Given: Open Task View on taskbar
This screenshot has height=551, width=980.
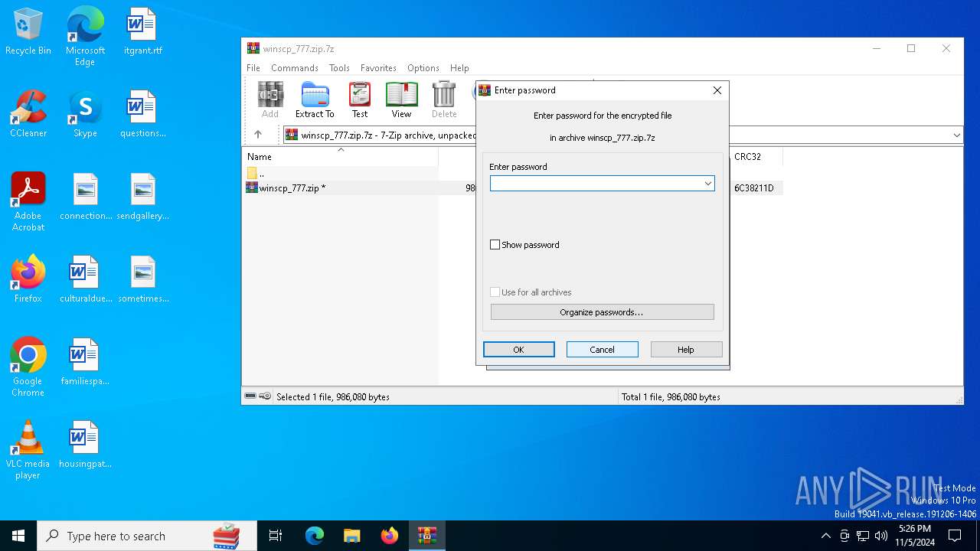Looking at the screenshot, I should [x=276, y=536].
